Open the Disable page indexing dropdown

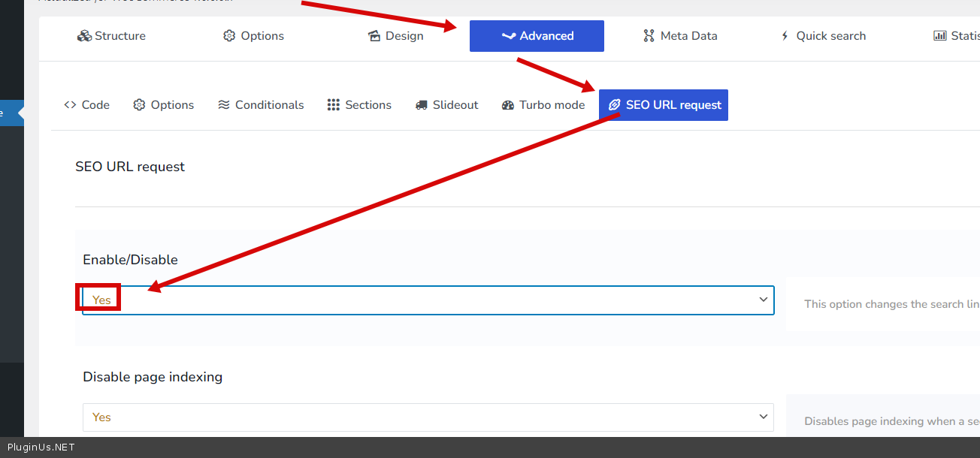tap(428, 417)
